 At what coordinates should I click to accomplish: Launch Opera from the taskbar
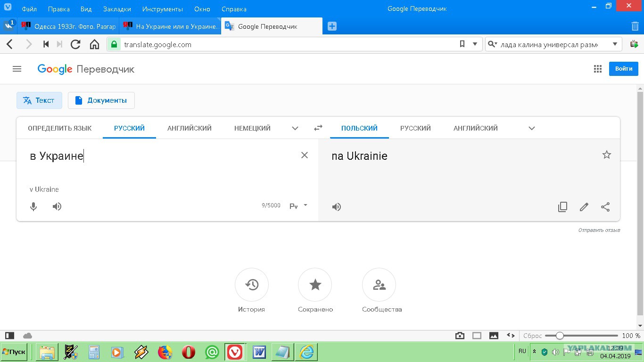[189, 352]
